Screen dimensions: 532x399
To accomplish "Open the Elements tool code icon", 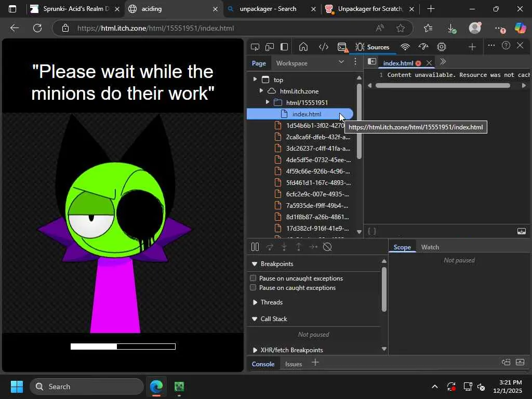I will 323,47.
